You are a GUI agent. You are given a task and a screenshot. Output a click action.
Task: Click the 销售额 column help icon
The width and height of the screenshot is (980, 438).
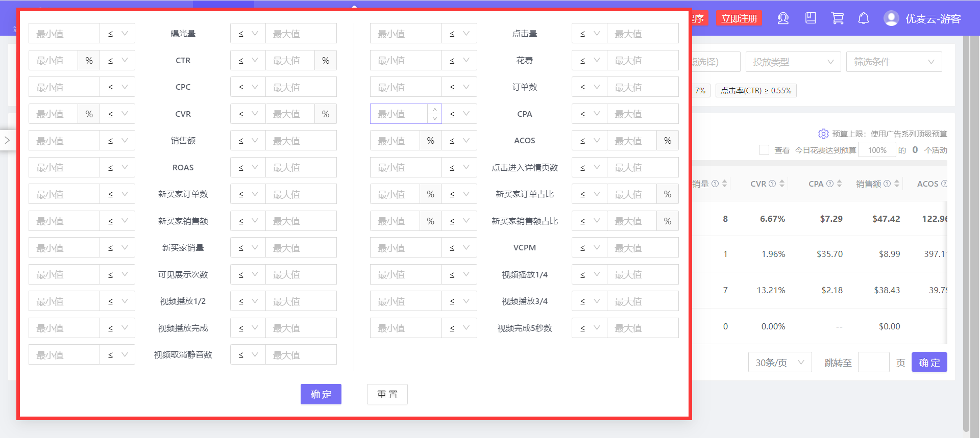(887, 184)
